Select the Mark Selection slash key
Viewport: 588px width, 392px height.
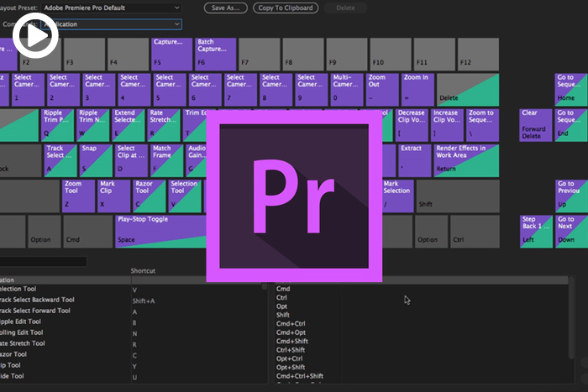[397, 196]
